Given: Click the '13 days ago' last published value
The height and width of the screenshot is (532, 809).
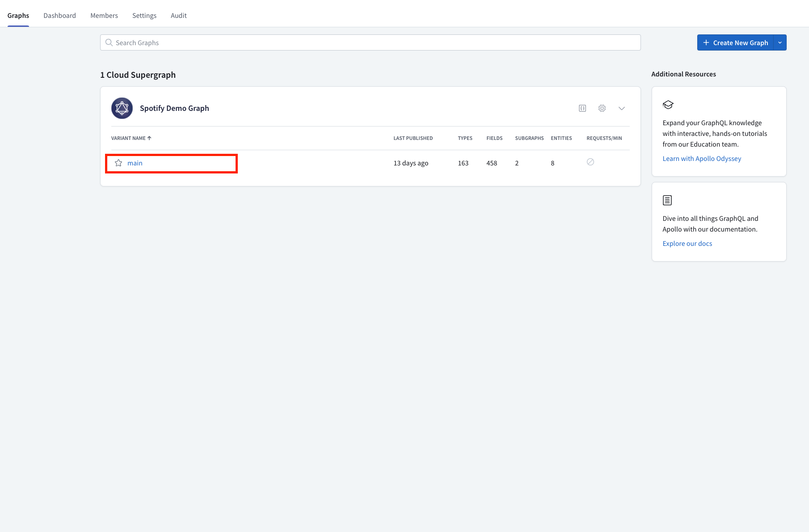Looking at the screenshot, I should 411,163.
